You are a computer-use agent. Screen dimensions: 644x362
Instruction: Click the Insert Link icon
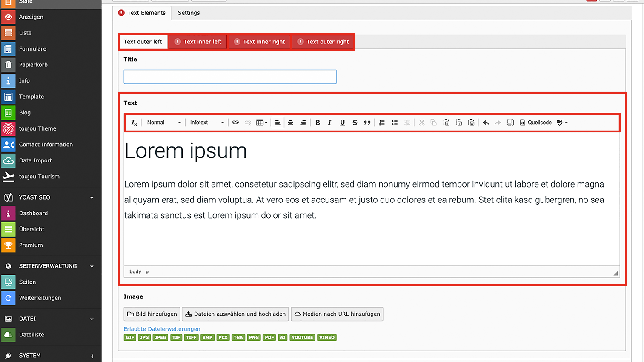click(x=235, y=123)
